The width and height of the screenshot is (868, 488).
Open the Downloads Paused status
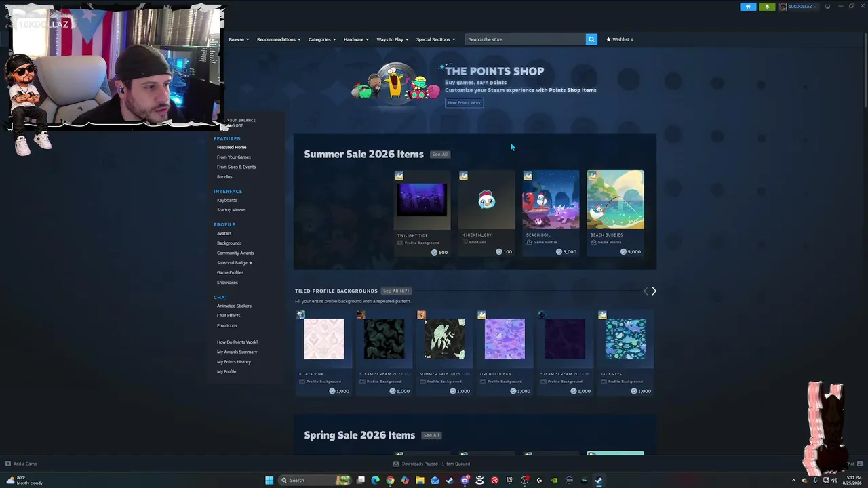click(x=432, y=464)
